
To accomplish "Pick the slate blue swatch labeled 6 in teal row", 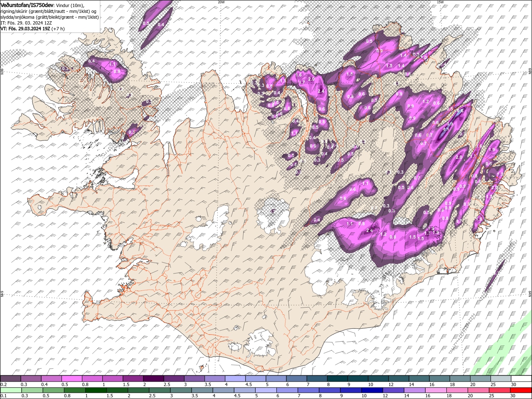I will [296, 379].
